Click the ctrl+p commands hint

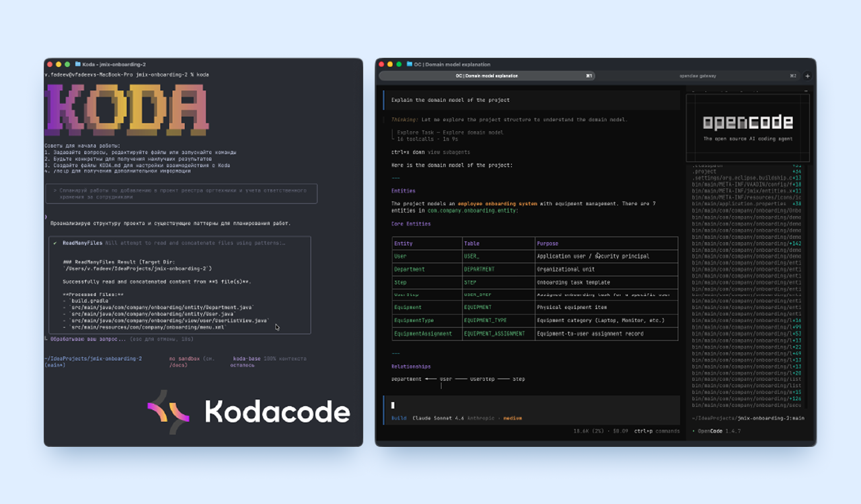click(x=657, y=431)
